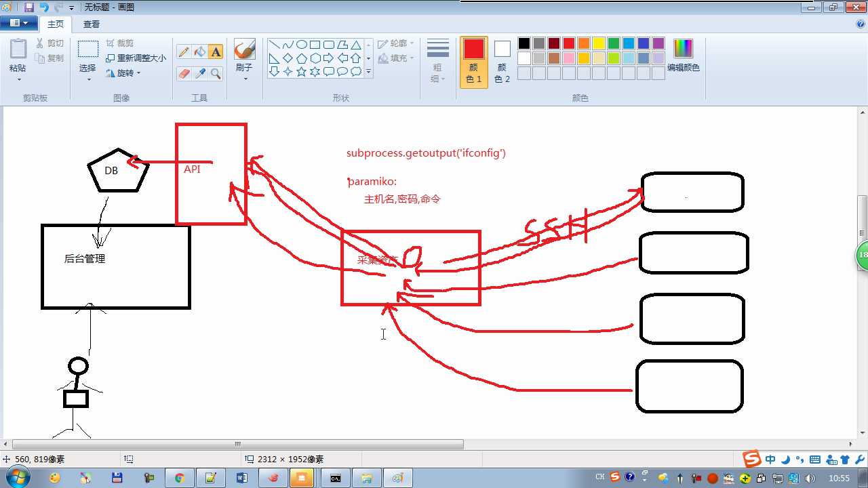Screen dimensions: 868x488
Task: Click the Brushes (刷子) icon
Action: (x=244, y=49)
